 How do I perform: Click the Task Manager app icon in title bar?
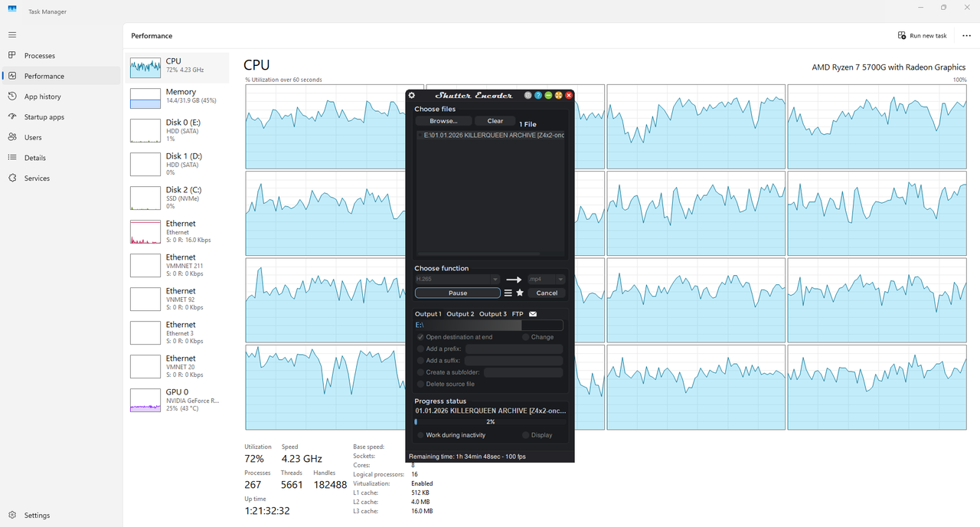(12, 8)
